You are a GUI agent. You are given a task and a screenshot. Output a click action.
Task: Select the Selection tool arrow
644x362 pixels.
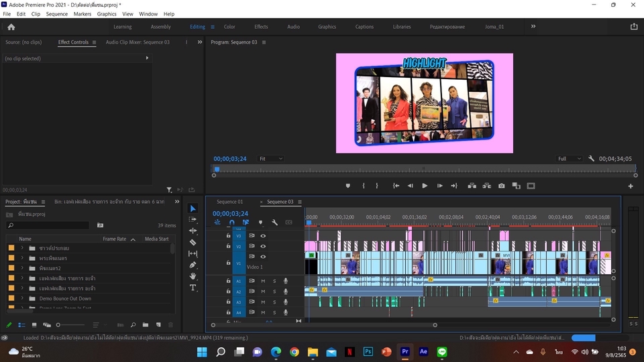click(193, 208)
